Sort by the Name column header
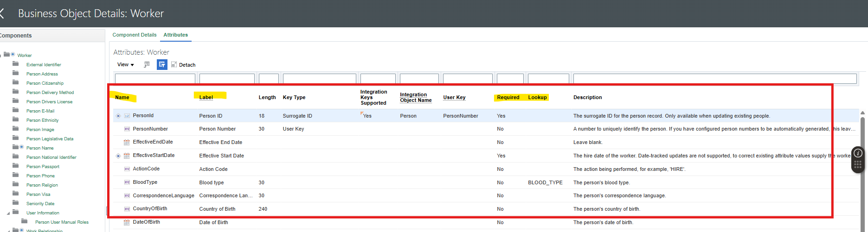Screen dimensions: 868x232 (x=122, y=97)
